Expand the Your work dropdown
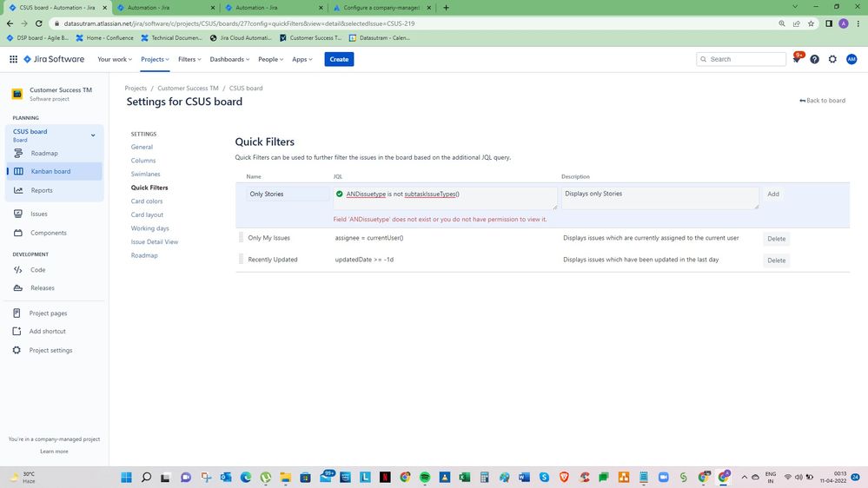Screen dimensions: 868x488 [x=115, y=59]
